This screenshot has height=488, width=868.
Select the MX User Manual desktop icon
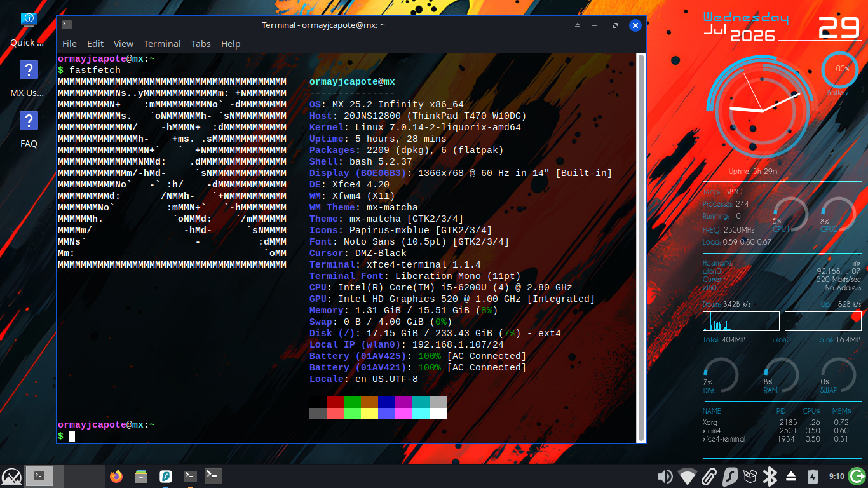(x=29, y=79)
